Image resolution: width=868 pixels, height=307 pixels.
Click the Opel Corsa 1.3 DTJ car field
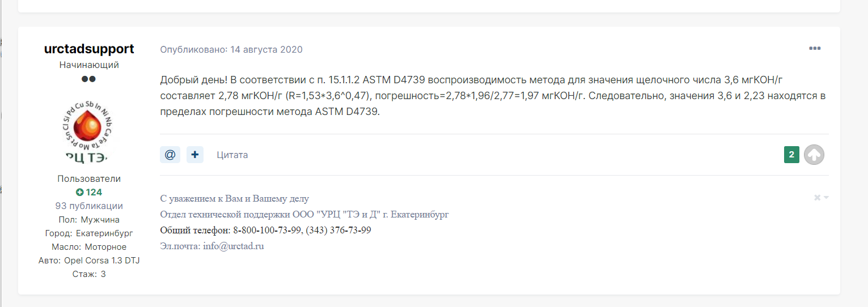(89, 261)
